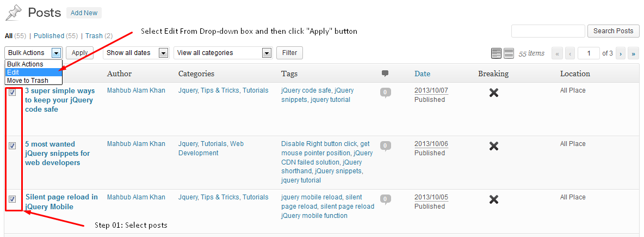Switch to excerpt view mode icon
Screen dimensions: 644x237
(509, 53)
